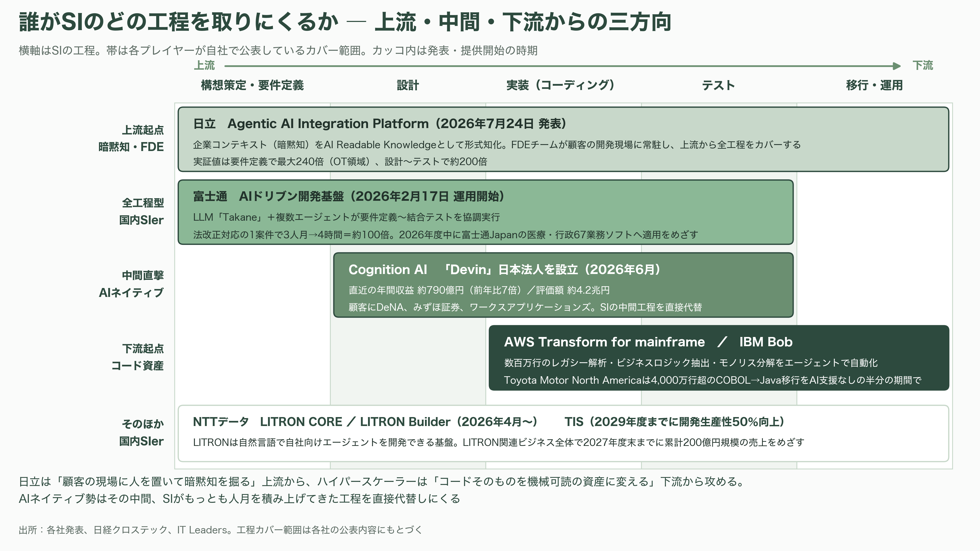Select the column header 移行・運用
This screenshot has width=980, height=551.
pyautogui.click(x=874, y=85)
